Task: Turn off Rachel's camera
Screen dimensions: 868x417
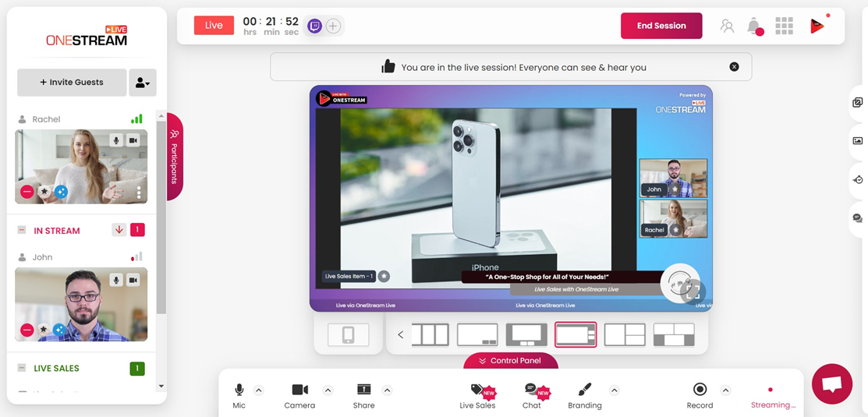Action: pos(133,140)
